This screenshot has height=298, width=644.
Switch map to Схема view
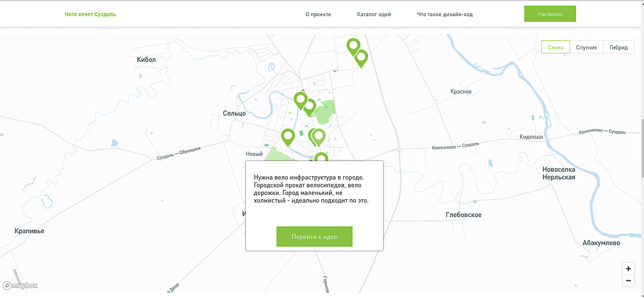(555, 47)
